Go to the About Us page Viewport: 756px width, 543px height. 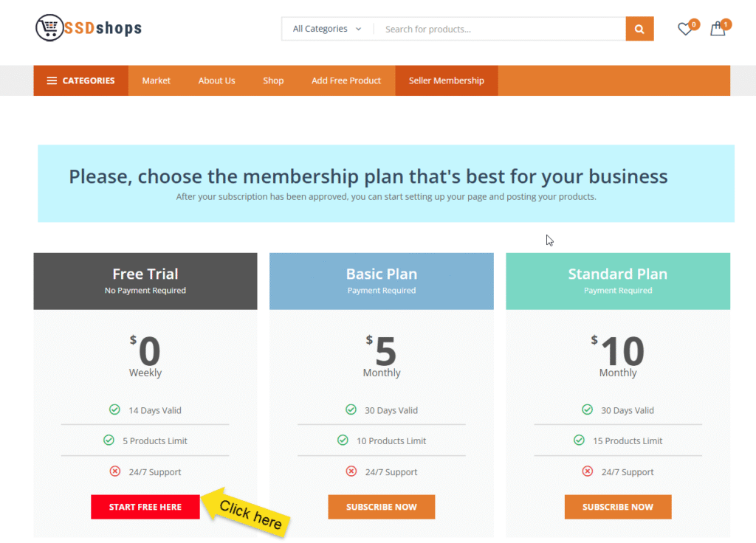216,81
